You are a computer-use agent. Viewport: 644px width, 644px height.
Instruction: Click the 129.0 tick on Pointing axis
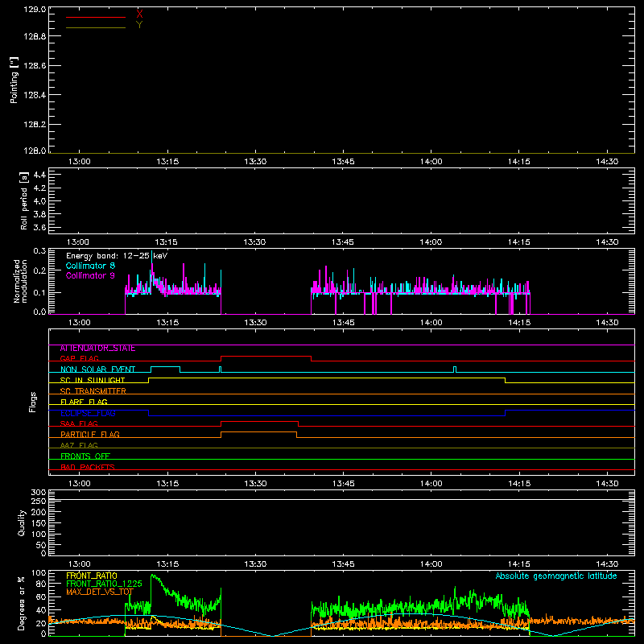(35, 10)
